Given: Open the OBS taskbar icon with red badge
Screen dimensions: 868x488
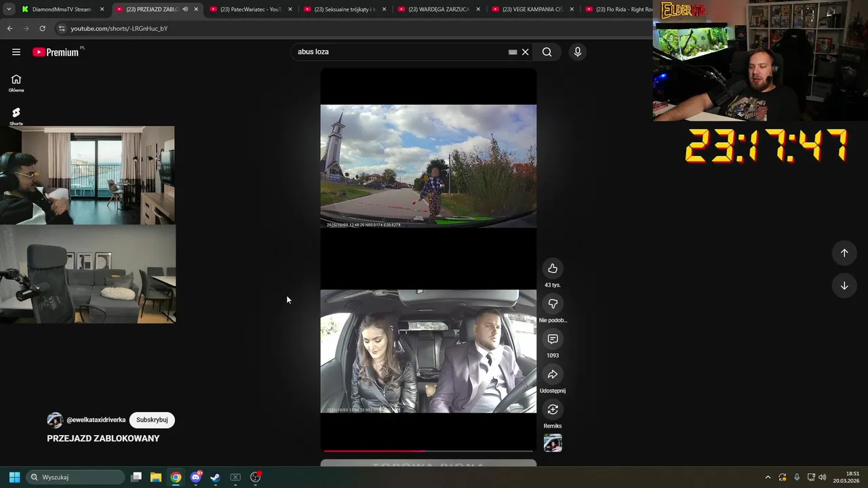Looking at the screenshot, I should [x=256, y=477].
